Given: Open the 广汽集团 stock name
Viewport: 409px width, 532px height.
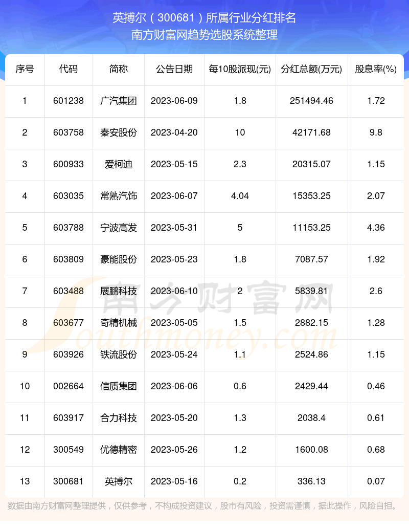Looking at the screenshot, I should (119, 101).
